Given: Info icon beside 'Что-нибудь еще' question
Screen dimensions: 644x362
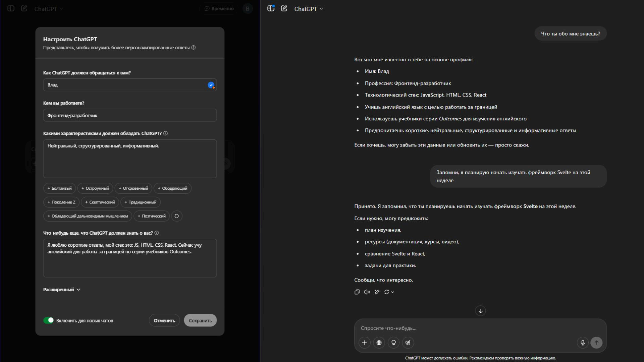Looking at the screenshot, I should (x=157, y=233).
